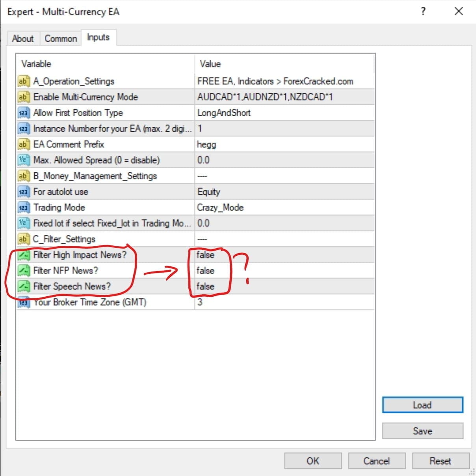Click the icon beside Your Broker Time Zone
476x476 pixels.
[x=24, y=302]
